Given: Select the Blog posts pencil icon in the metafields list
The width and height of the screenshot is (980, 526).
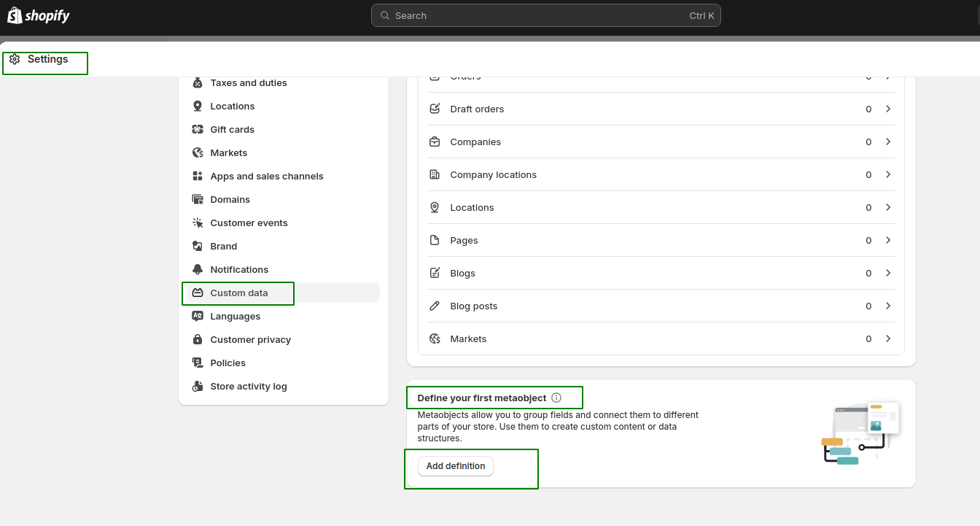Looking at the screenshot, I should [435, 306].
